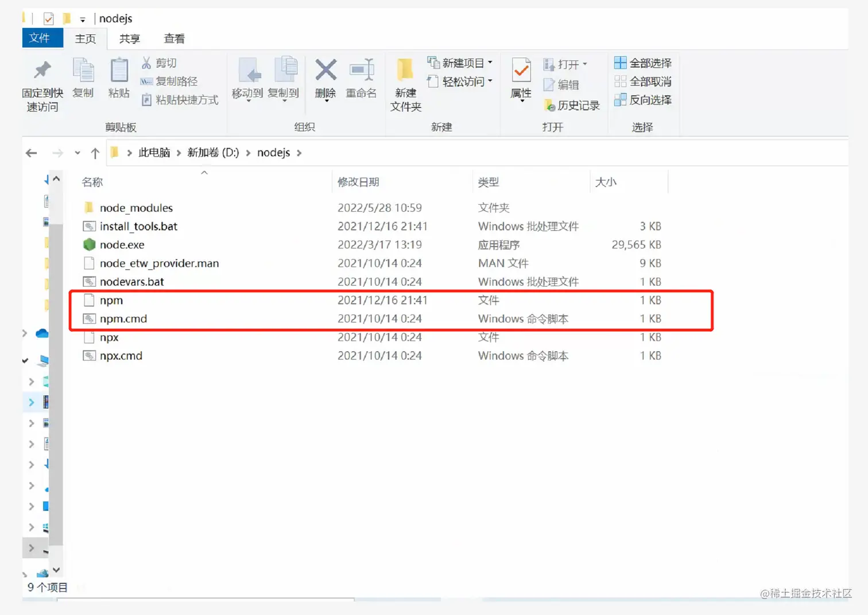Click 新加卷 (D:) in the breadcrumb

coord(213,153)
